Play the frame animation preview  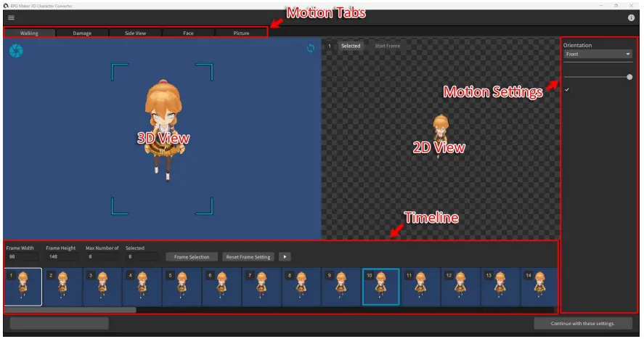[x=285, y=257]
